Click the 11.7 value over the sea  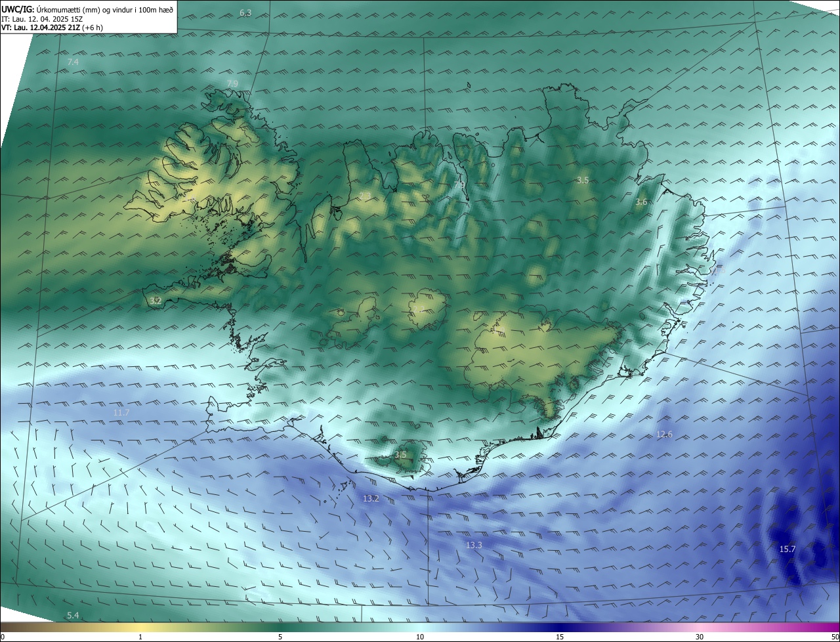tap(121, 413)
